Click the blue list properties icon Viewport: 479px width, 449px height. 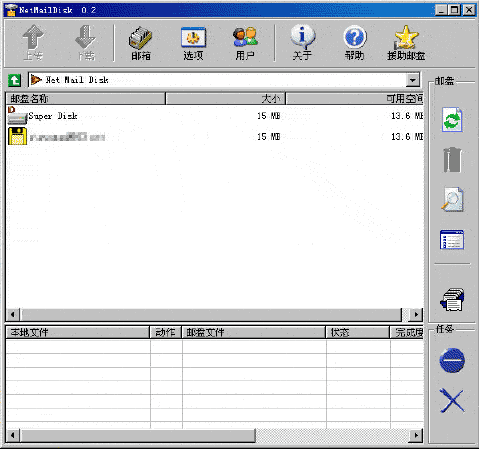coord(452,239)
